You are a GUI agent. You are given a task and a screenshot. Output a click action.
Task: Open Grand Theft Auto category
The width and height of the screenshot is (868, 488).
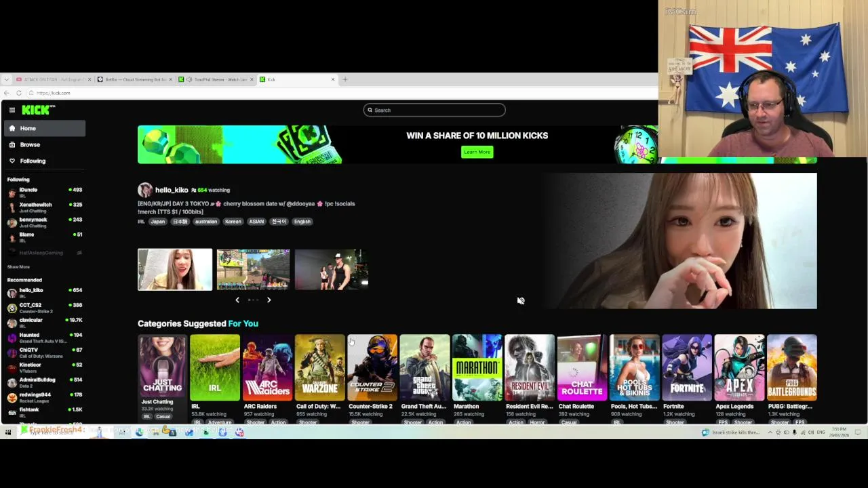pyautogui.click(x=425, y=368)
